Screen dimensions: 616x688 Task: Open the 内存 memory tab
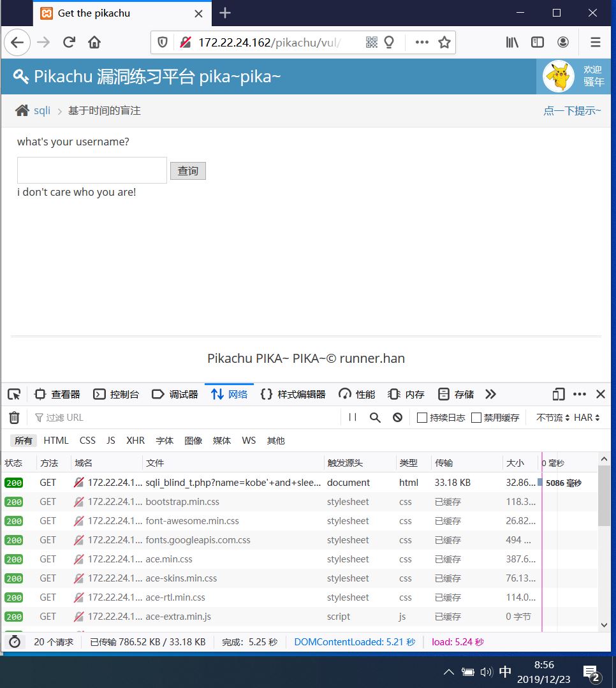click(x=406, y=395)
